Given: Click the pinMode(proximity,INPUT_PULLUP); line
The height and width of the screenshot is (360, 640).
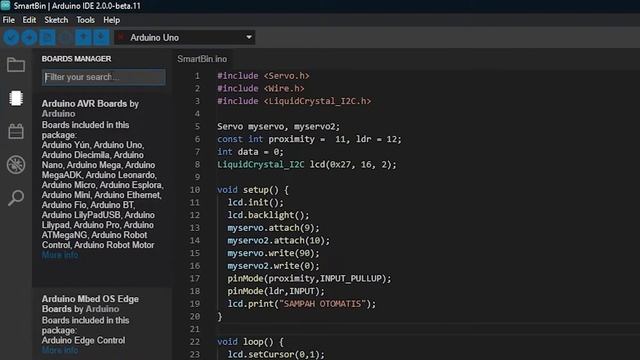Looking at the screenshot, I should pos(309,278).
